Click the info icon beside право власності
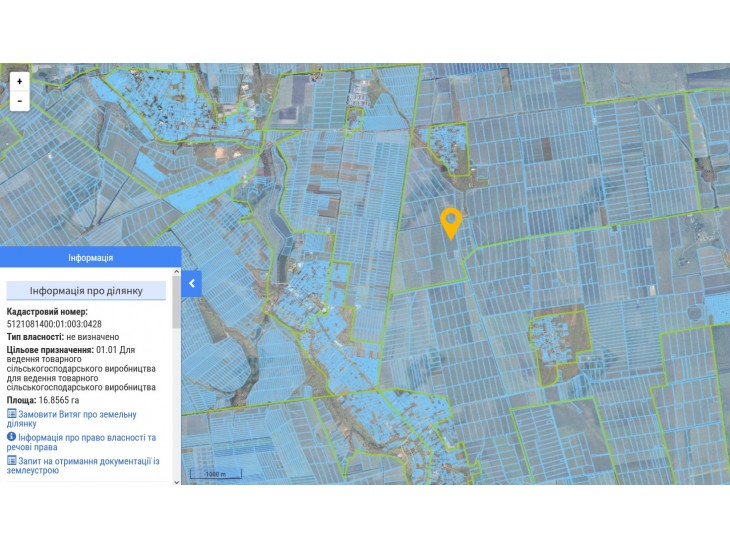 click(x=12, y=437)
